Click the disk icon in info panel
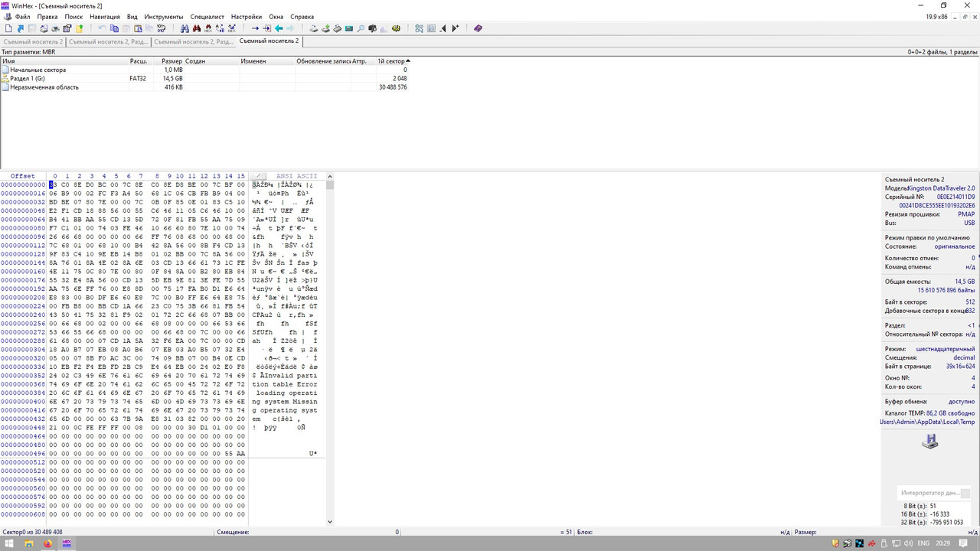This screenshot has height=551, width=980. pyautogui.click(x=930, y=441)
